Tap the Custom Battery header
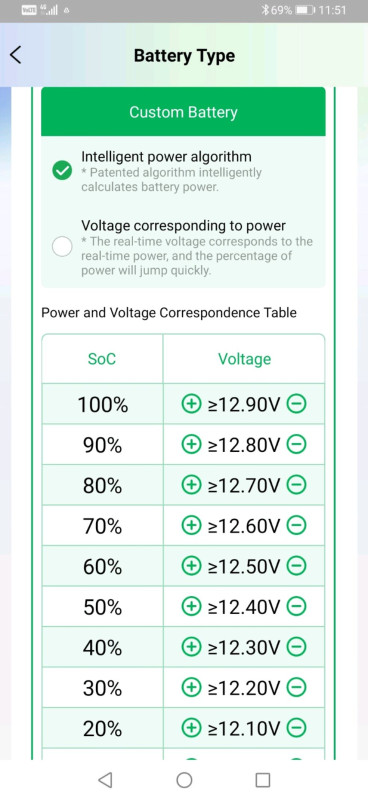This screenshot has width=368, height=800. [x=183, y=112]
